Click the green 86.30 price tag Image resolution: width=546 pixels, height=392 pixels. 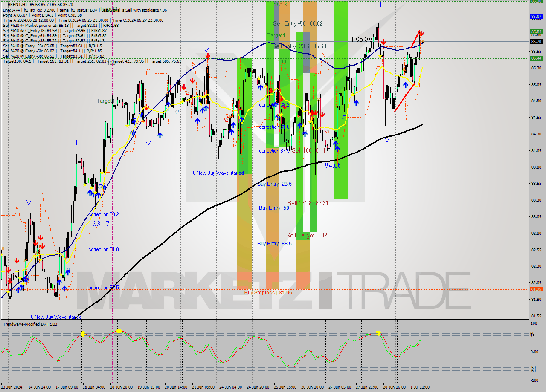[536, 1]
